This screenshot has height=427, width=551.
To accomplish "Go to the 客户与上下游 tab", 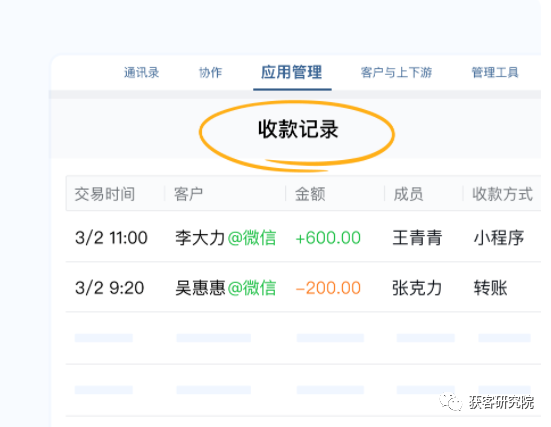I will (x=396, y=72).
